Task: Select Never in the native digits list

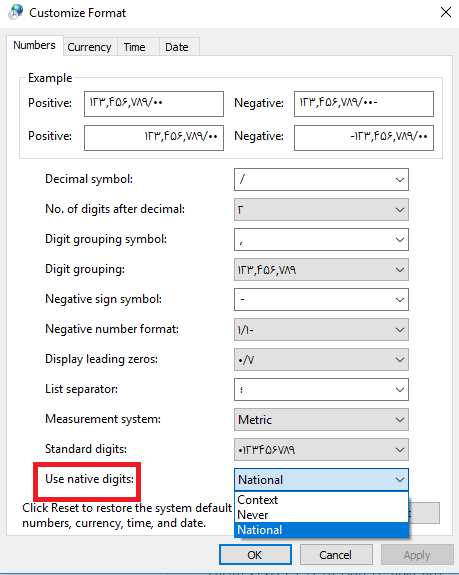Action: 321,515
